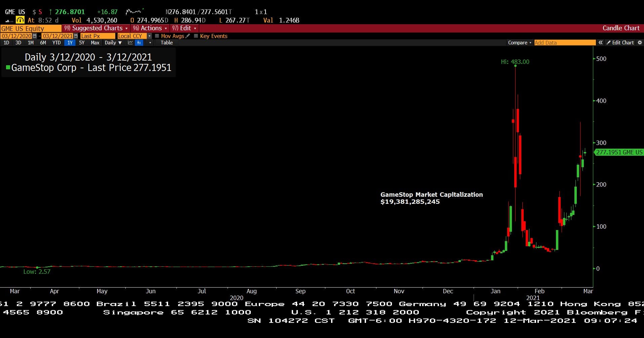
Task: Switch to the Table view
Action: [x=167, y=43]
